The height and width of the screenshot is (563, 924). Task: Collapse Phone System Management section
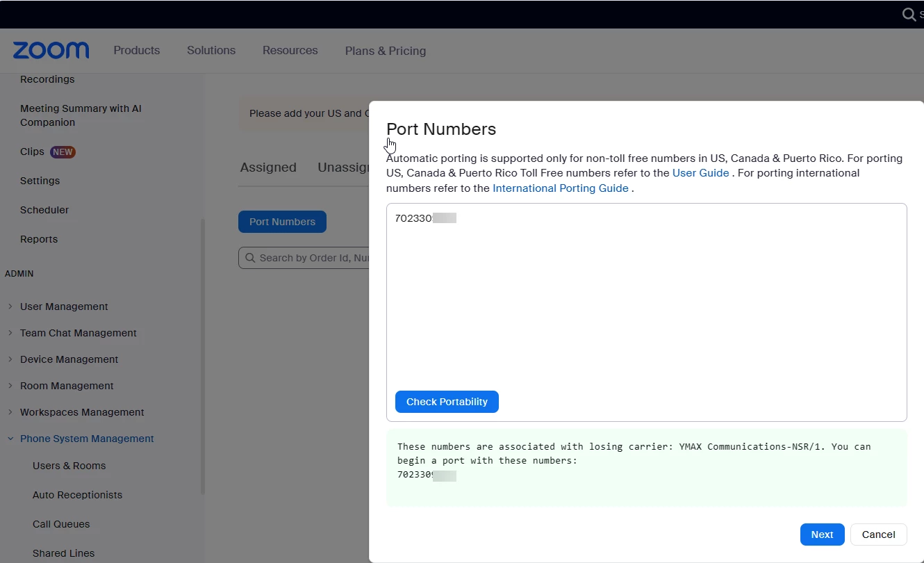point(10,439)
